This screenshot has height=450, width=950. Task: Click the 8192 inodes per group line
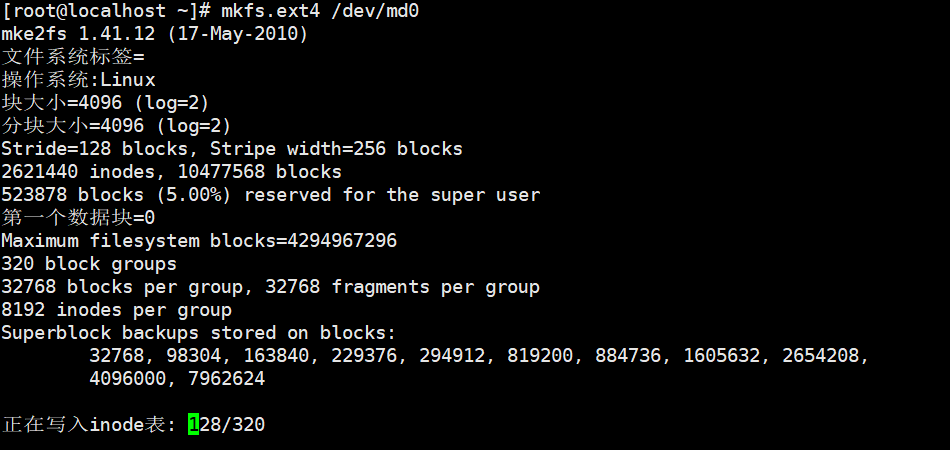pos(116,310)
